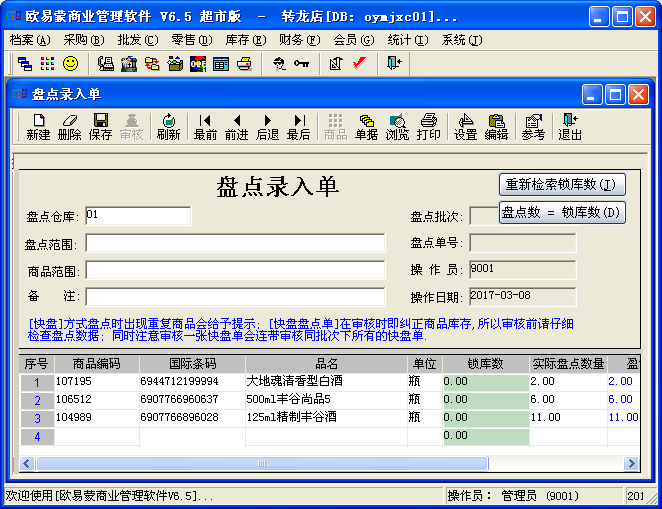Click the printer icon in main toolbar
The height and width of the screenshot is (509, 662).
point(244,64)
